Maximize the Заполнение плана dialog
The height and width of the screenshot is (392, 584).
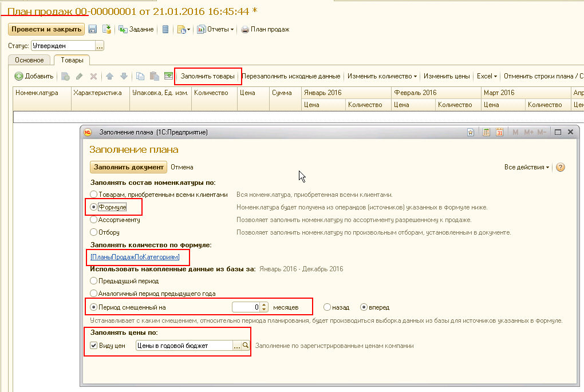click(558, 132)
